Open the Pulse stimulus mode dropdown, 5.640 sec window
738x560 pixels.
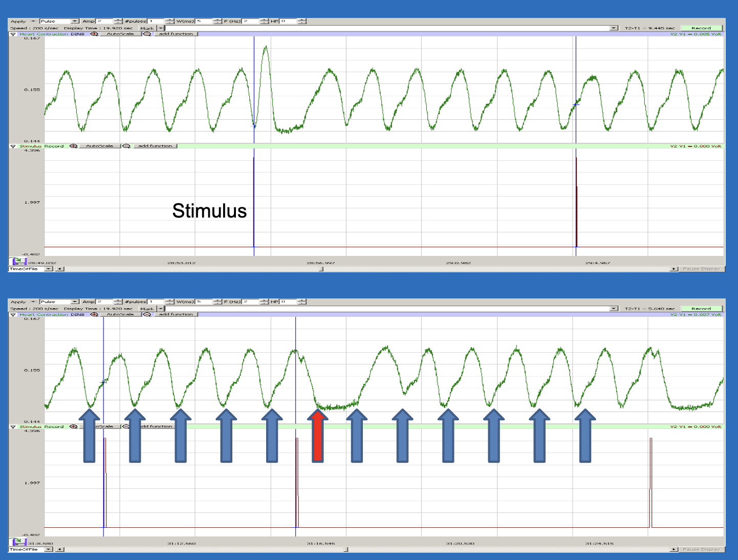(75, 301)
